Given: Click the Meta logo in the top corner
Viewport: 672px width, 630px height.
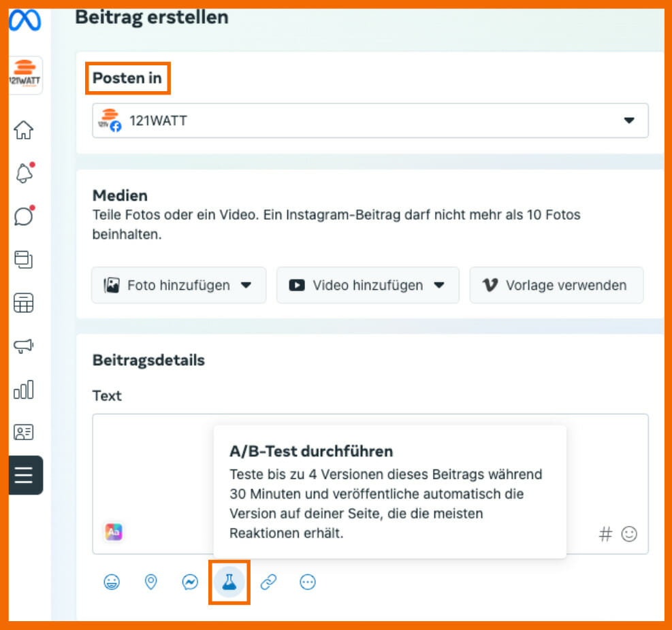Looking at the screenshot, I should (x=25, y=20).
